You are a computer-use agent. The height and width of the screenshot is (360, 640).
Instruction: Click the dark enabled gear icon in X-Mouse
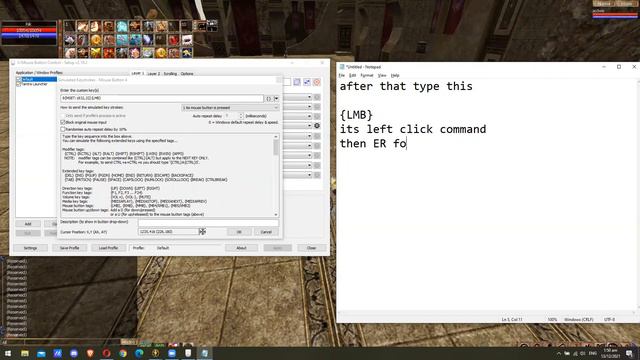[317, 126]
